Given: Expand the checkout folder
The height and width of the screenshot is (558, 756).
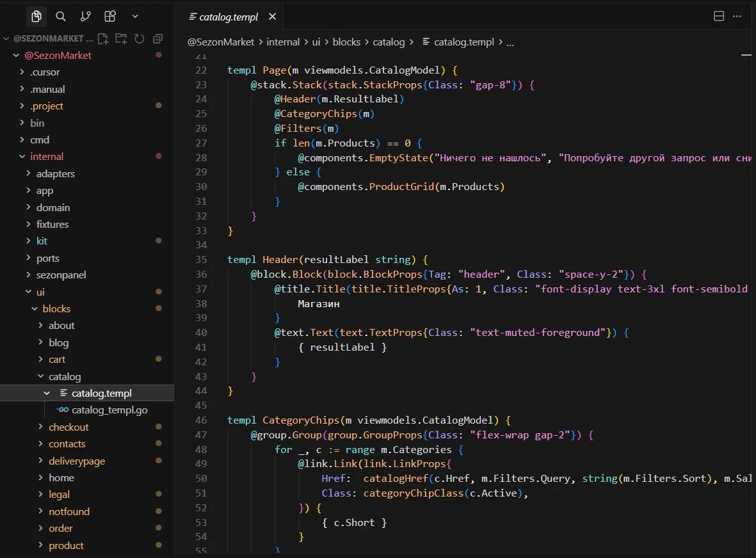Looking at the screenshot, I should 40,427.
